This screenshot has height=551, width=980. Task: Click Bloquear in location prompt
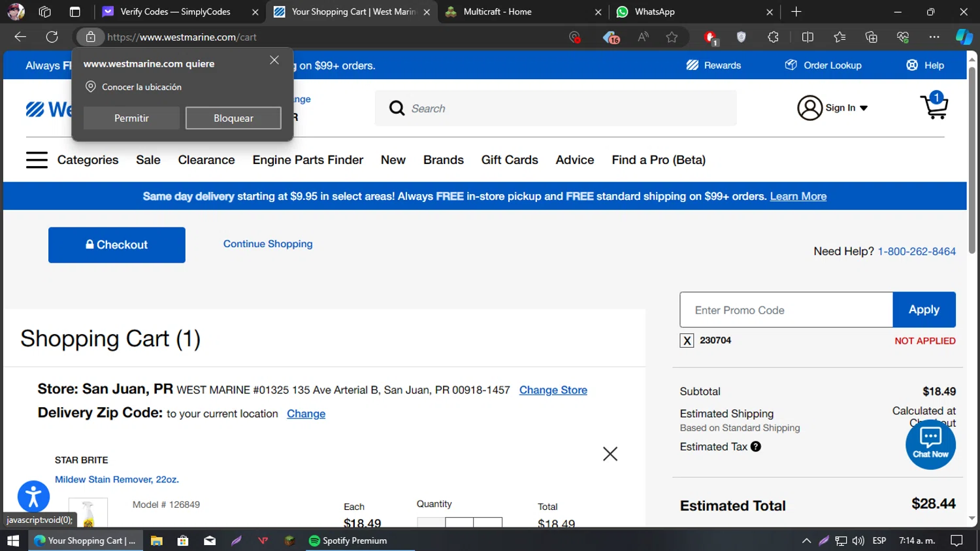[233, 118]
